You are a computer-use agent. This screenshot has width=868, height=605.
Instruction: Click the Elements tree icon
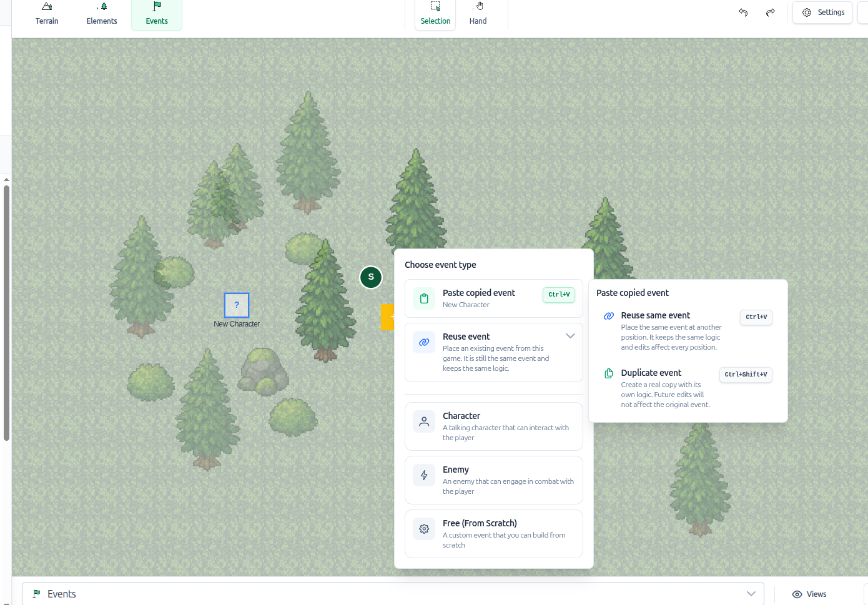click(x=102, y=7)
